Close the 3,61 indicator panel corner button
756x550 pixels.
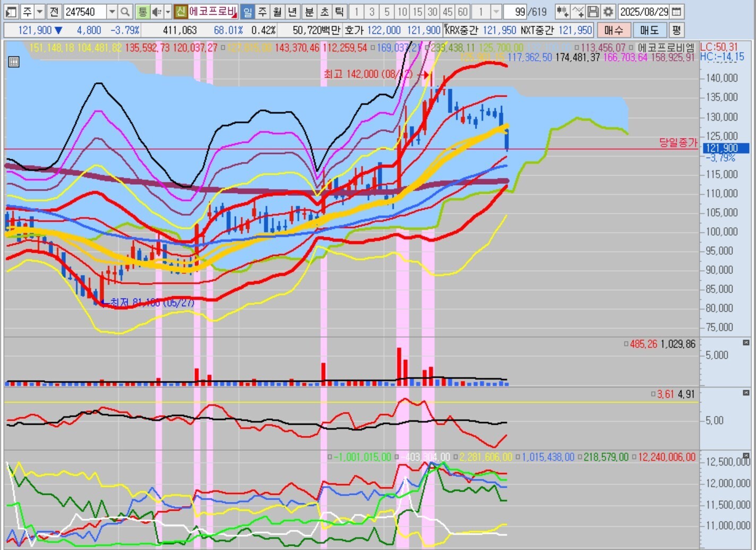pos(746,393)
